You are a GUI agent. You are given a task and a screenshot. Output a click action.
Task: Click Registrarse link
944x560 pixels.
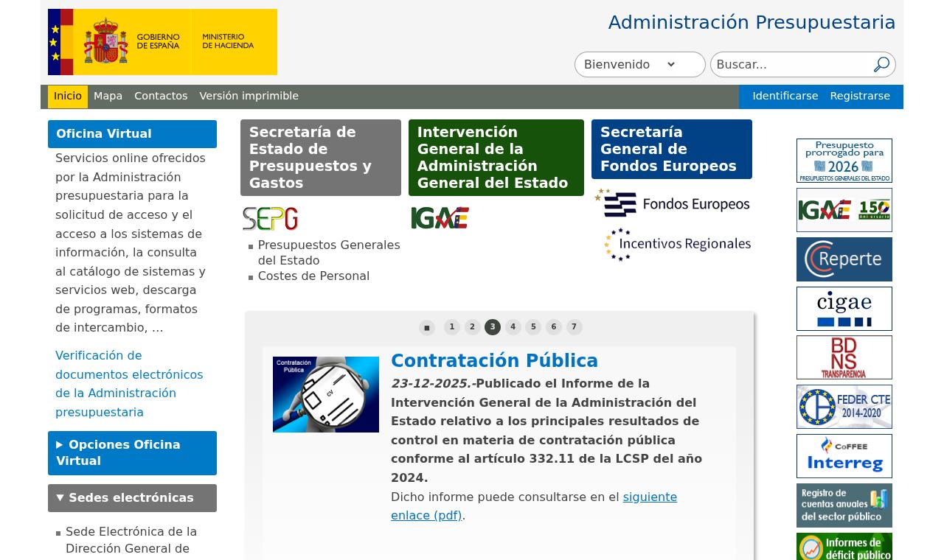point(860,97)
